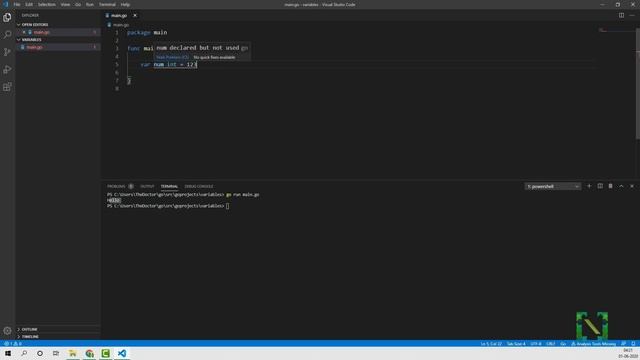Open the Source Control view
640x360 pixels.
click(7, 52)
